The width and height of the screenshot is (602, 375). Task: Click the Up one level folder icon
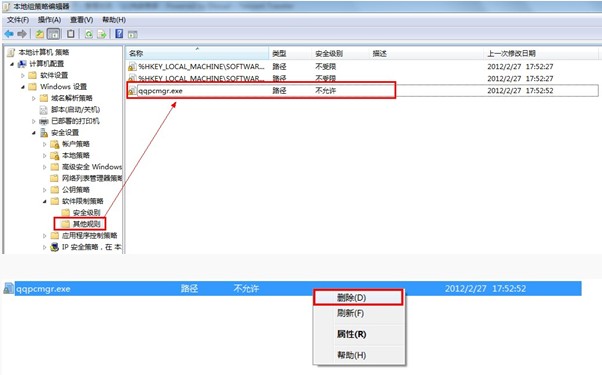(40, 34)
